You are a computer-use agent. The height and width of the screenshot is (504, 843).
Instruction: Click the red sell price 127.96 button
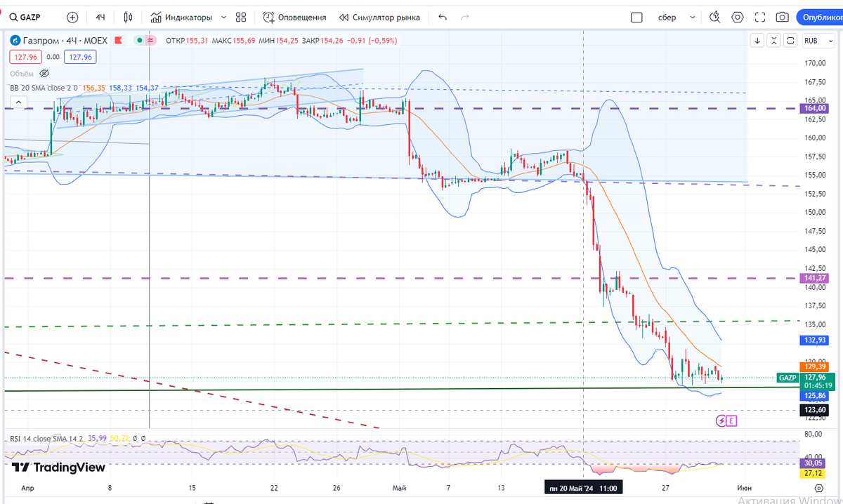25,57
